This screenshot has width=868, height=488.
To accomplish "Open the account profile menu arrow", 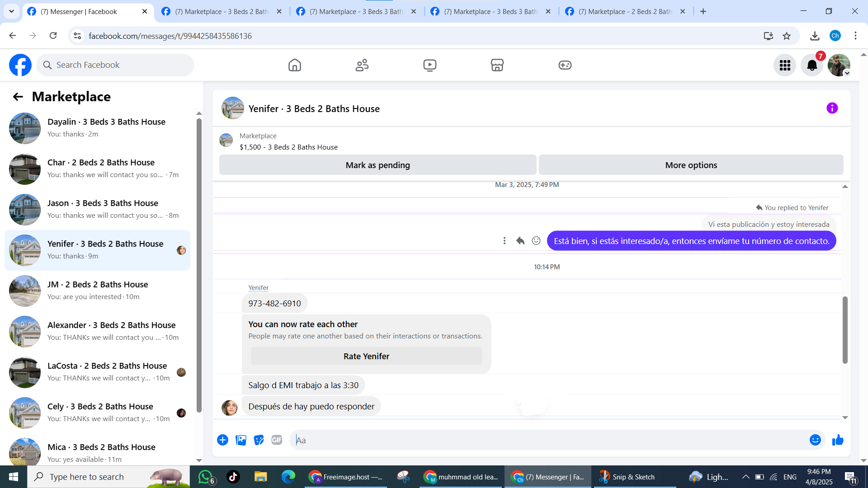I will (847, 73).
